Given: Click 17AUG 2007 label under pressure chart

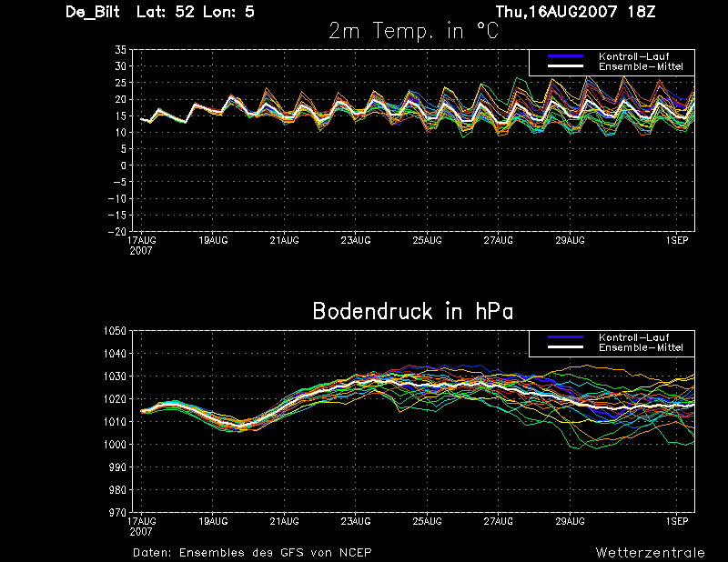Looking at the screenshot, I should click(x=142, y=527).
